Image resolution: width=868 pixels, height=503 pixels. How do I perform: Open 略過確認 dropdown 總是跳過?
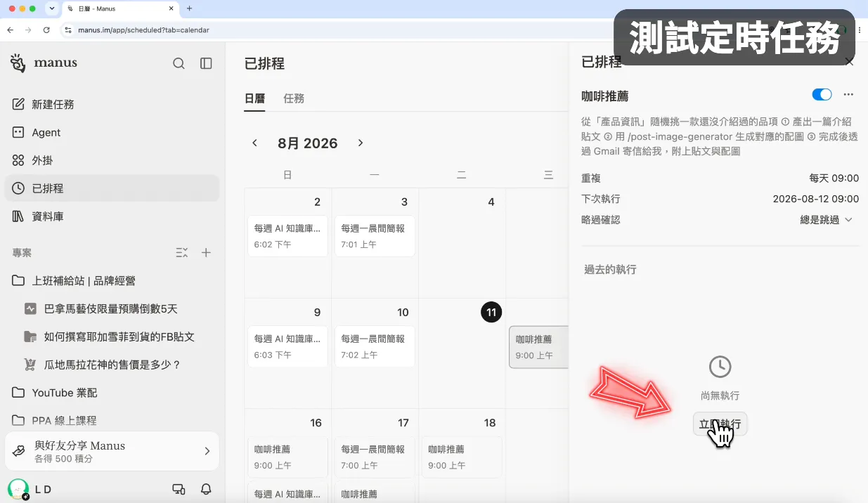[827, 220]
